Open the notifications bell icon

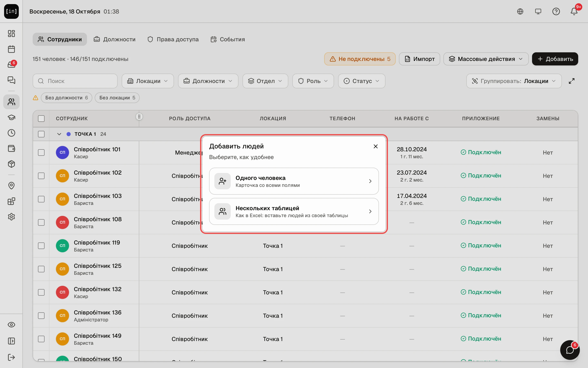click(x=574, y=11)
